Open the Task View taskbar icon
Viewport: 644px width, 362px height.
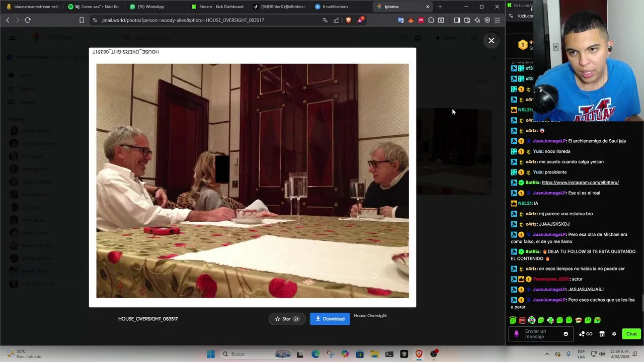click(x=300, y=354)
